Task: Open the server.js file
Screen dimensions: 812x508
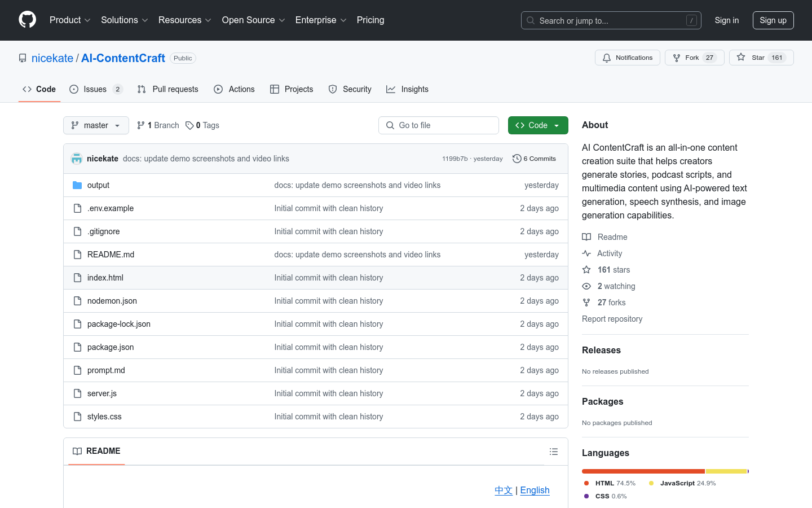Action: point(102,393)
